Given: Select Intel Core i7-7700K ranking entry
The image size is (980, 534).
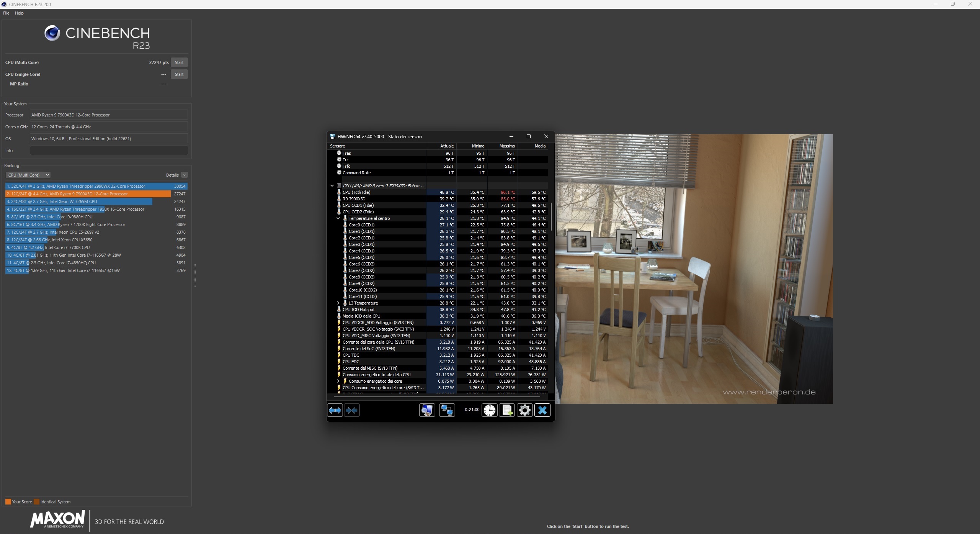Looking at the screenshot, I should (x=96, y=247).
